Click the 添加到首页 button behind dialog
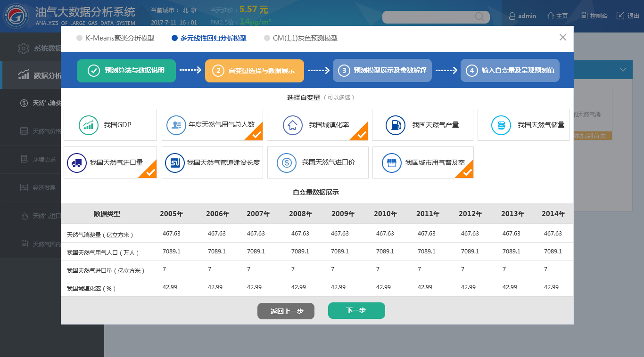644x357 pixels. click(x=593, y=136)
